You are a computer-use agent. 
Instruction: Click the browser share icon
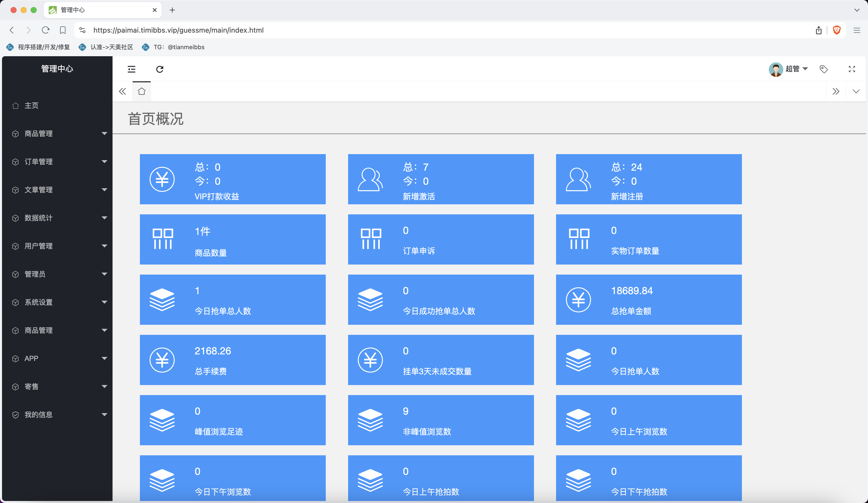819,30
